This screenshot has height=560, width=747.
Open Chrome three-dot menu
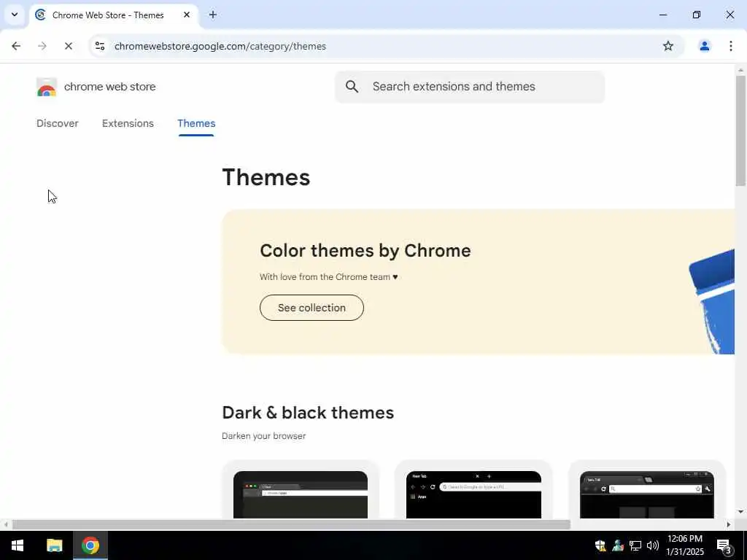click(730, 46)
